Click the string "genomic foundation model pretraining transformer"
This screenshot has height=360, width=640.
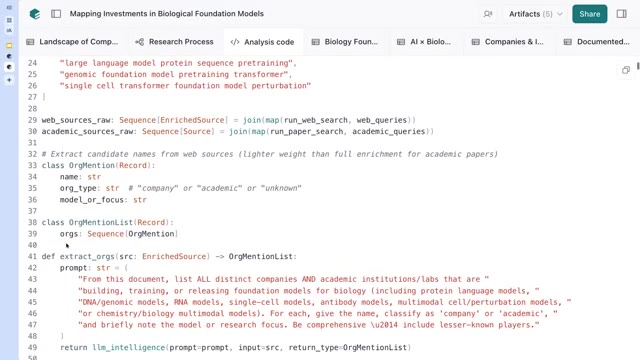coord(174,74)
